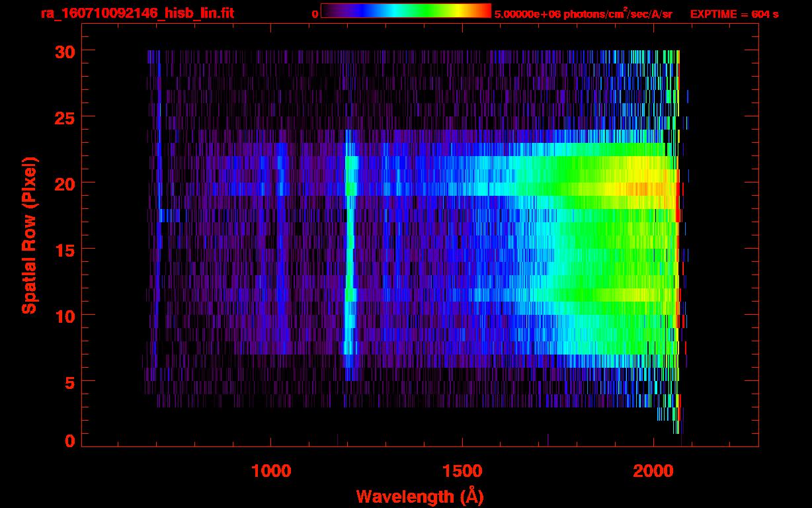Click the rainbow color scale bar

(405, 11)
